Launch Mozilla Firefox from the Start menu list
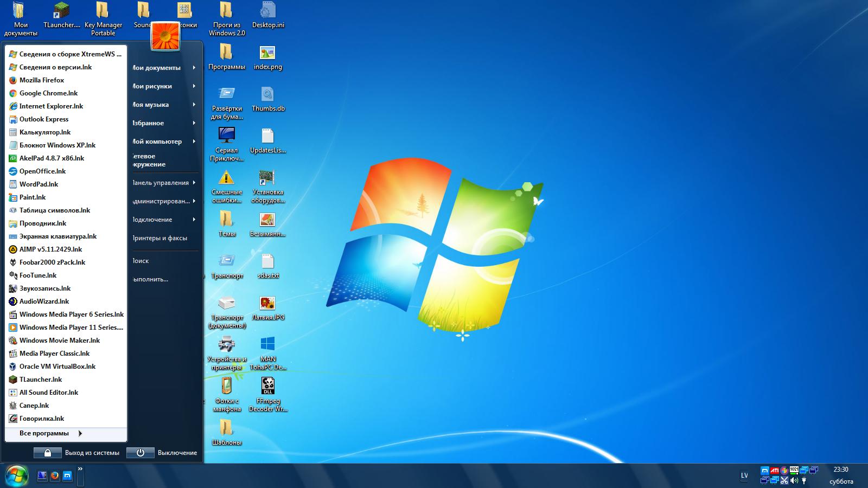This screenshot has width=868, height=488. click(66, 80)
